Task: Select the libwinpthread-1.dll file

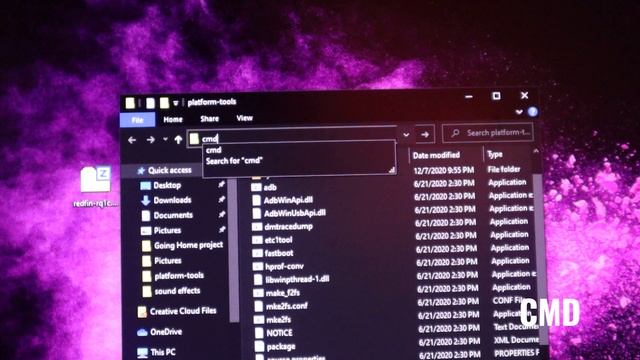Action: [297, 280]
